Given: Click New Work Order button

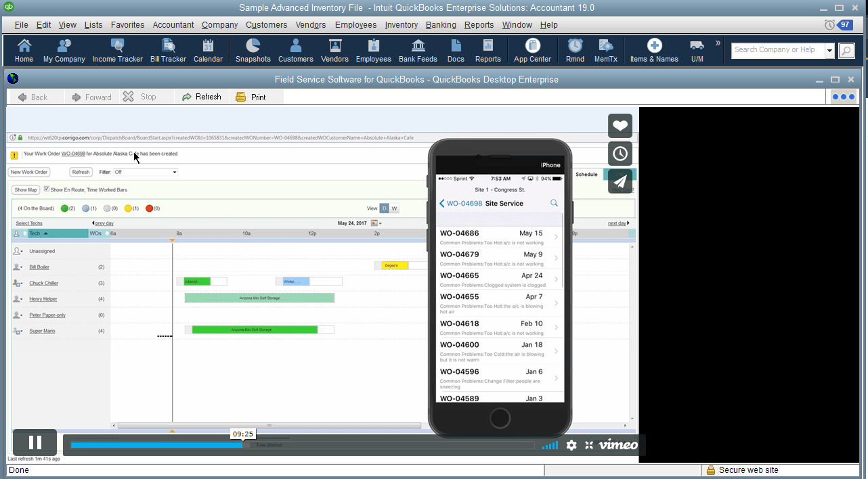Looking at the screenshot, I should (x=29, y=172).
